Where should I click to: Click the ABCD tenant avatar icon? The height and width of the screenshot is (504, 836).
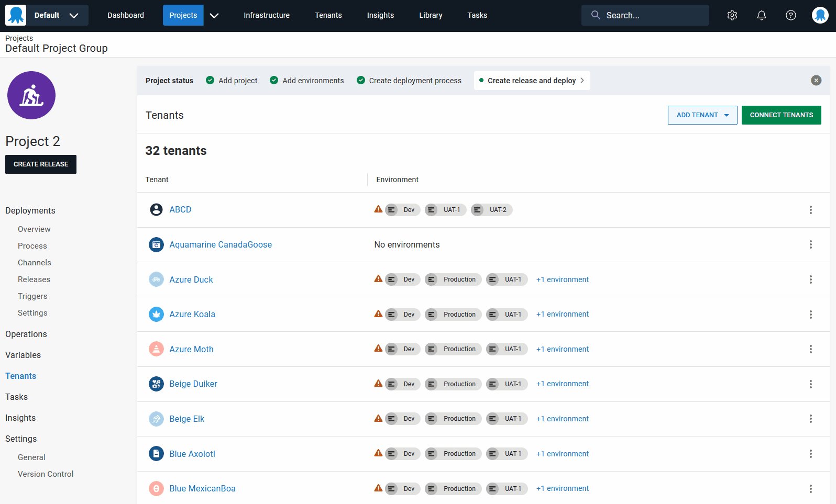[156, 210]
